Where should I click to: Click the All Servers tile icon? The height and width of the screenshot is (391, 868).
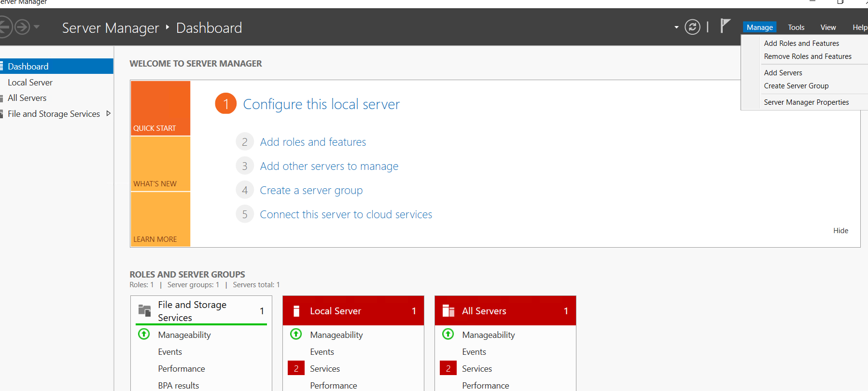click(x=448, y=311)
